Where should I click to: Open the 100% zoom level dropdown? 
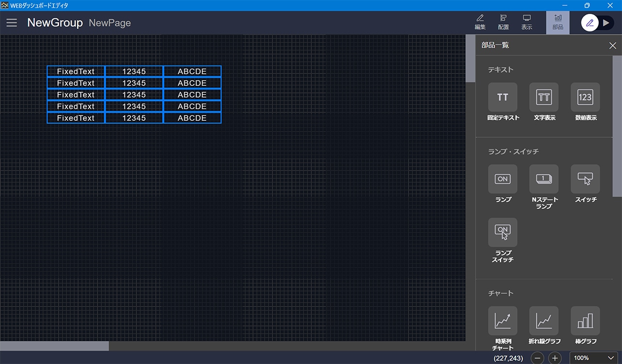point(593,358)
